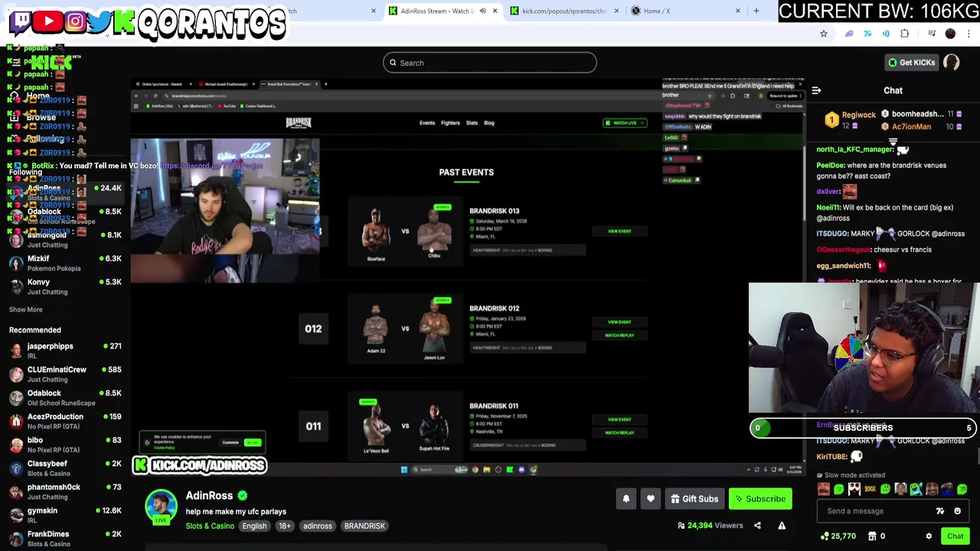This screenshot has height=551, width=980.
Task: Open FrankDimes recommended channel
Action: (x=65, y=539)
